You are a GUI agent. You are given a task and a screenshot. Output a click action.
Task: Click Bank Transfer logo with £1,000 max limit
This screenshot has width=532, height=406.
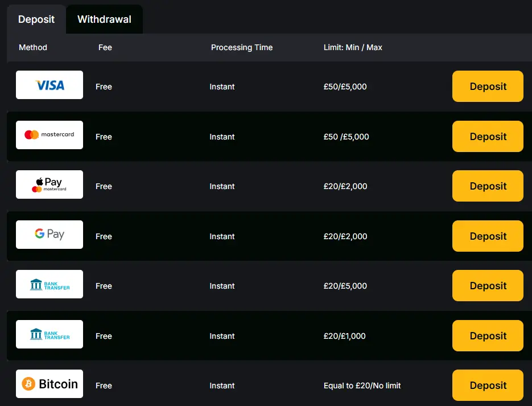pyautogui.click(x=50, y=334)
